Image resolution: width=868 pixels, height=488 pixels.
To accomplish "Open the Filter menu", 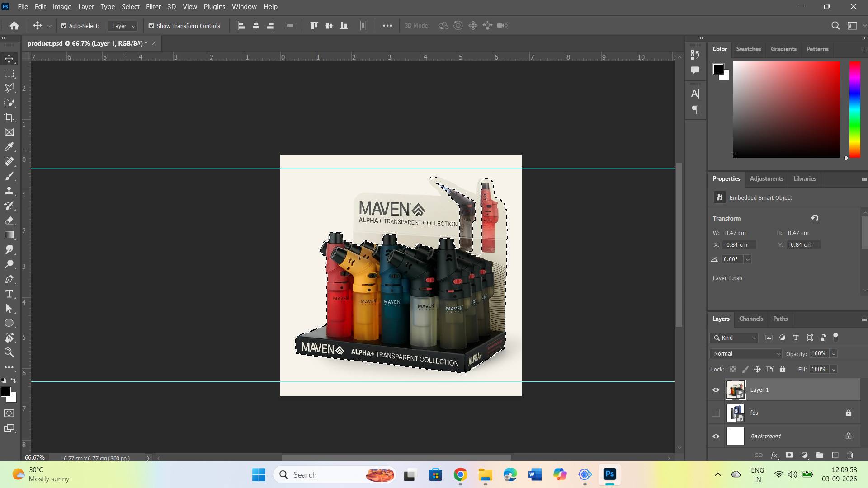I will click(153, 7).
